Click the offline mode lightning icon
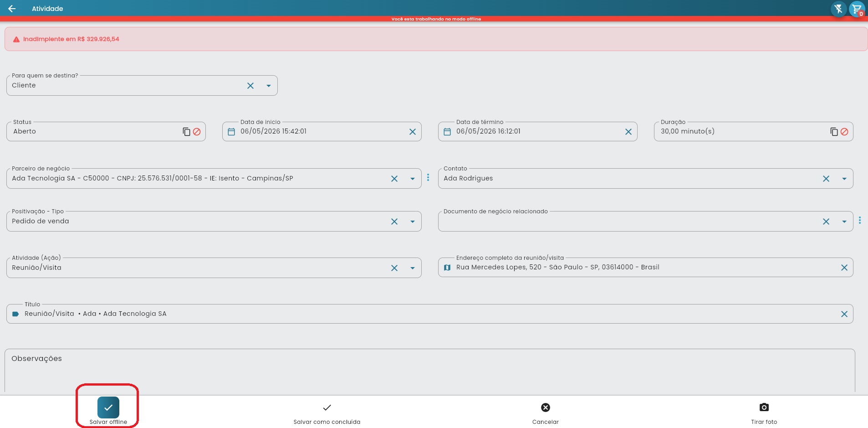 pos(838,9)
